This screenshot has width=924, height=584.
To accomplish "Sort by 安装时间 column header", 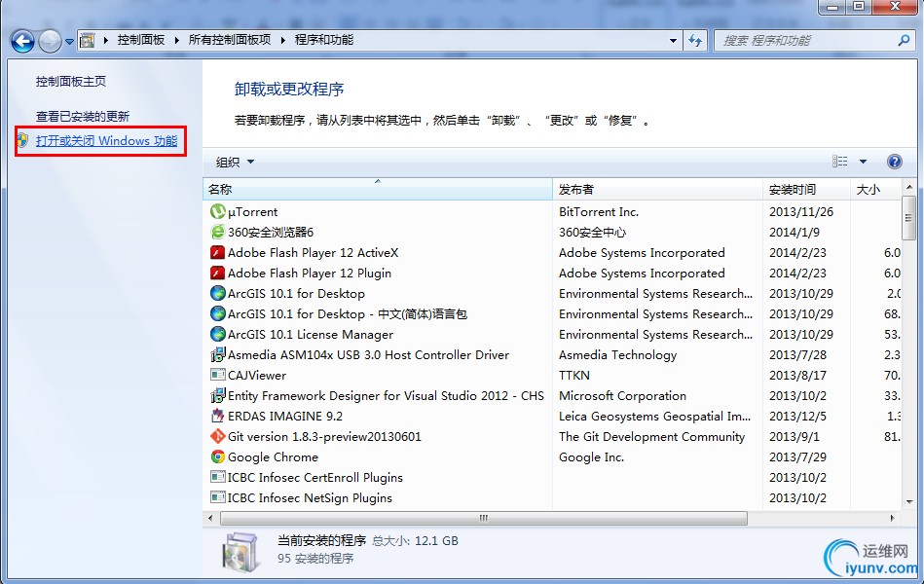I will click(x=806, y=189).
